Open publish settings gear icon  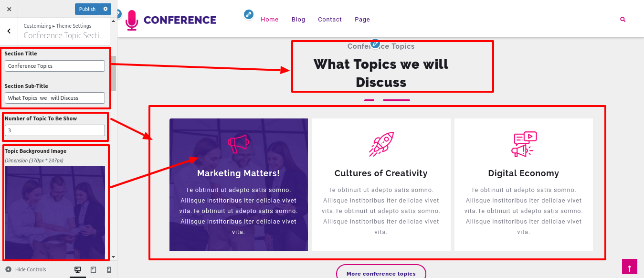point(106,9)
